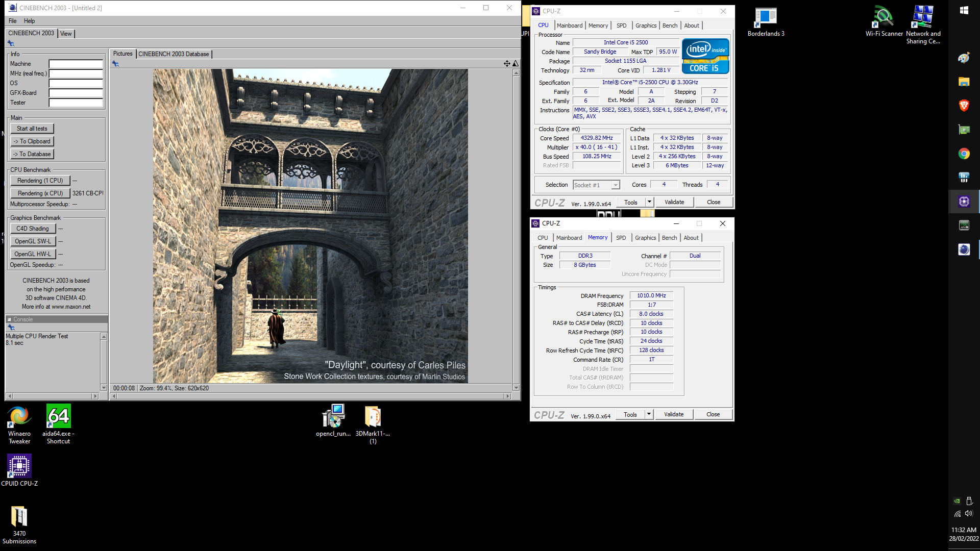The width and height of the screenshot is (980, 551).
Task: Switch to CPU-Z in the taskbar
Action: (964, 202)
